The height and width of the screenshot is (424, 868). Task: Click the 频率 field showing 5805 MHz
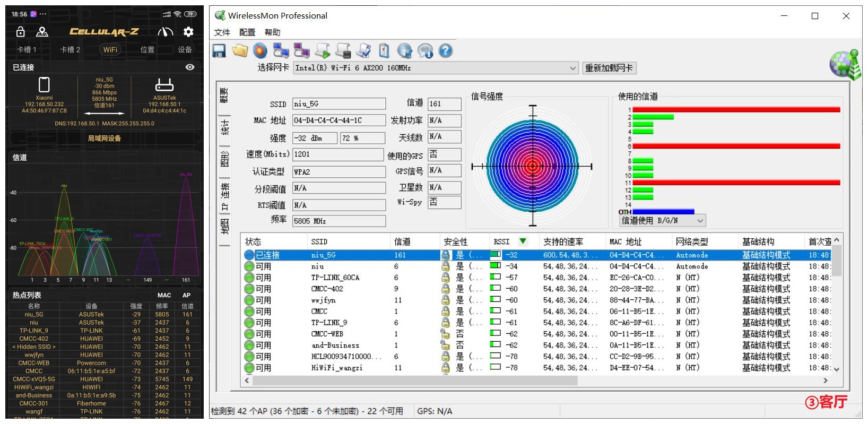339,221
